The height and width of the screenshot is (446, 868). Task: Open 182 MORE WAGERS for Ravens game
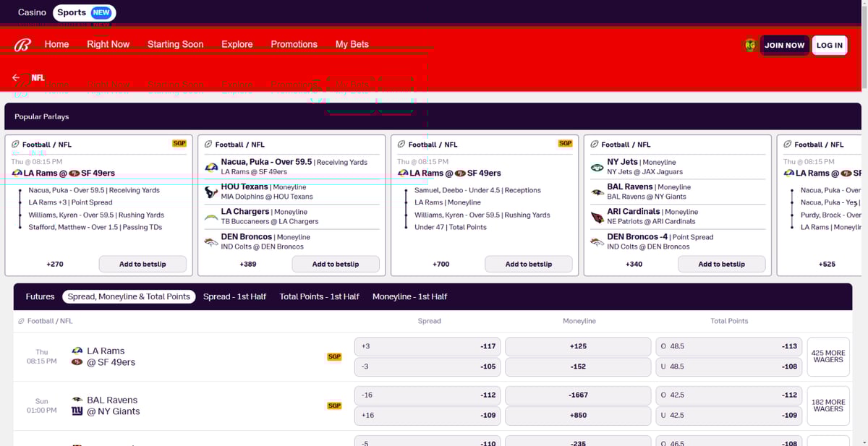tap(828, 406)
